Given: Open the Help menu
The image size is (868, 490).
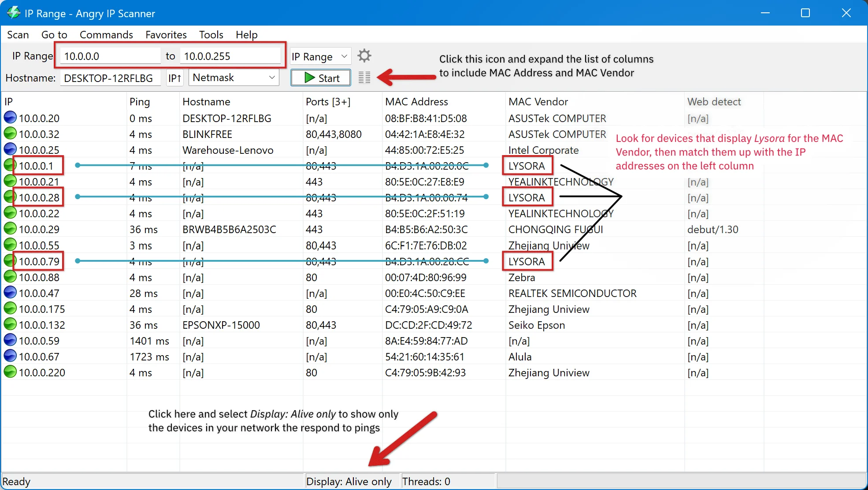Looking at the screenshot, I should (x=247, y=35).
